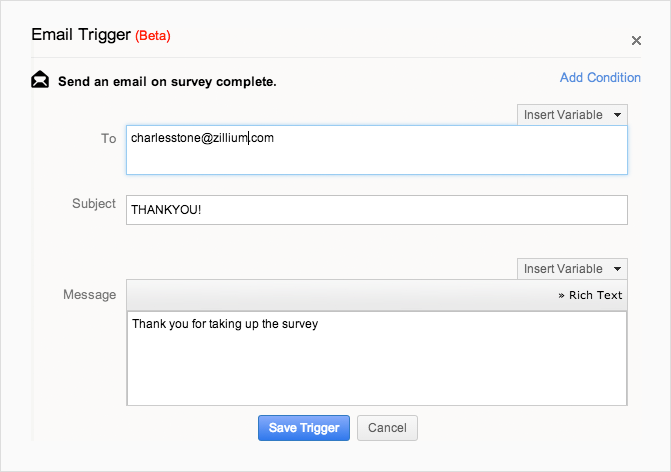671x472 pixels.
Task: Click the red '(Beta)' label
Action: point(153,36)
